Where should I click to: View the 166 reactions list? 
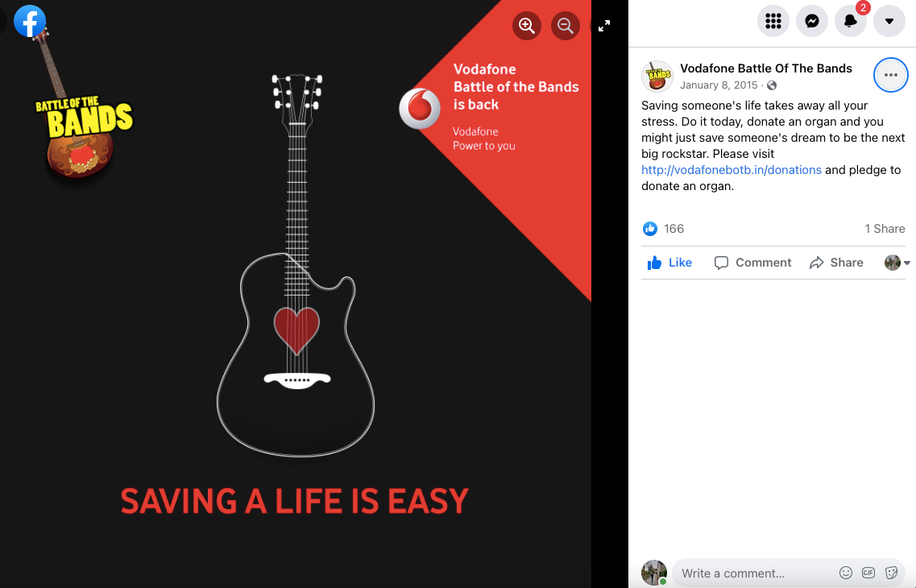point(664,229)
